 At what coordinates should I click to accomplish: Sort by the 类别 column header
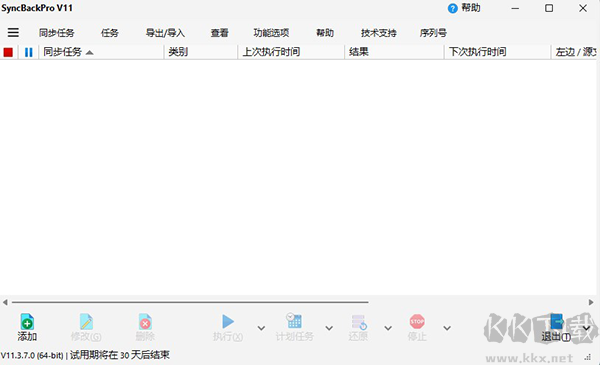click(201, 52)
